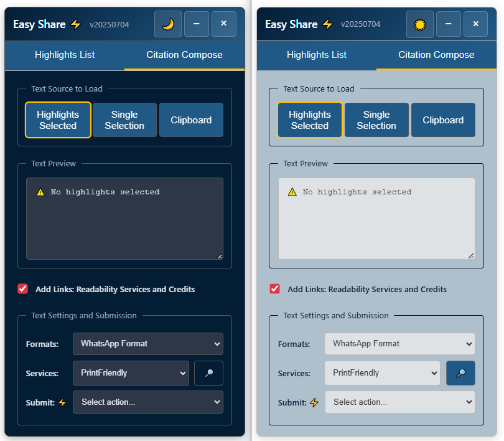Viewport: 504px width, 441px height.
Task: Open WhatsApp Format dropdown in light panel
Action: click(x=399, y=344)
